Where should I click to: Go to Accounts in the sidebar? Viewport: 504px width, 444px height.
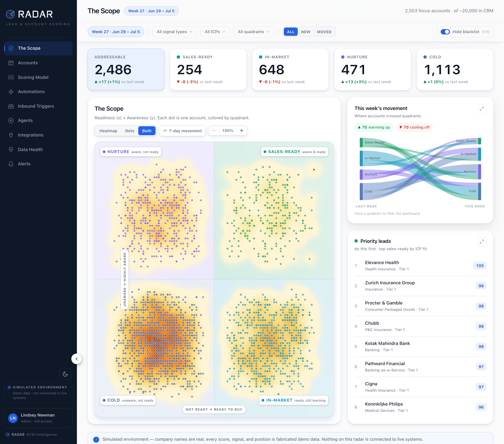point(38,63)
